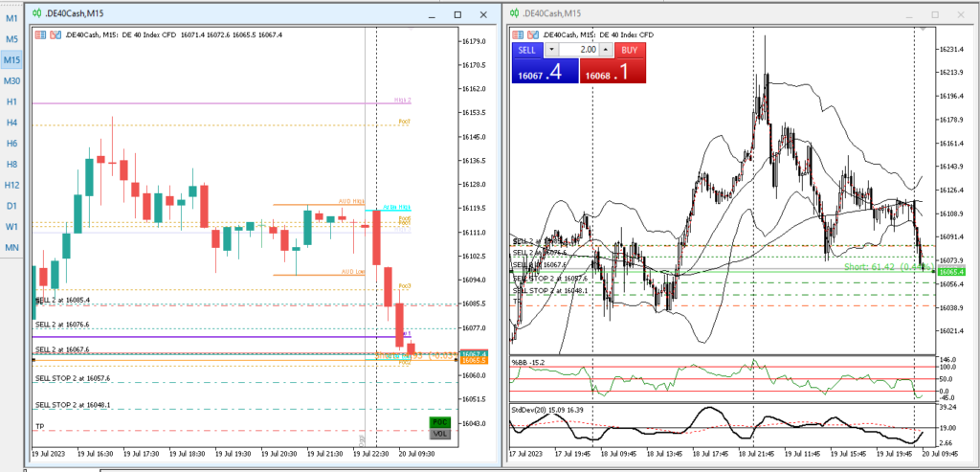Select the 'SELL 2 at 16067.6' order label in left chart
Viewport: 980px width, 472px height.
62,348
